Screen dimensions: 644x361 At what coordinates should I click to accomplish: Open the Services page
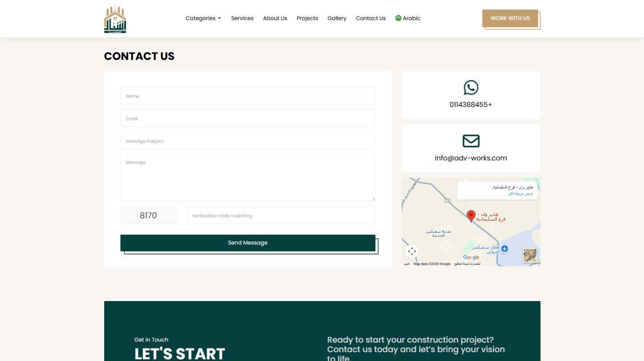coord(242,18)
